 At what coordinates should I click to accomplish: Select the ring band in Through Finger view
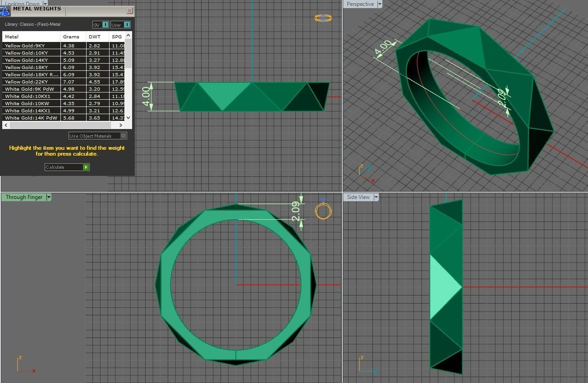coord(165,284)
